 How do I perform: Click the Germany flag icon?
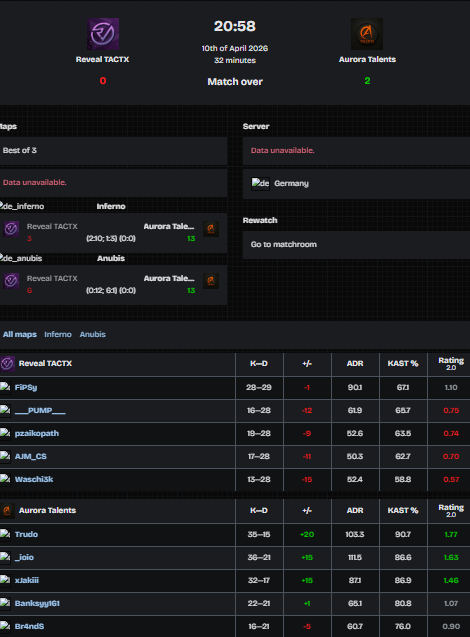[x=260, y=183]
